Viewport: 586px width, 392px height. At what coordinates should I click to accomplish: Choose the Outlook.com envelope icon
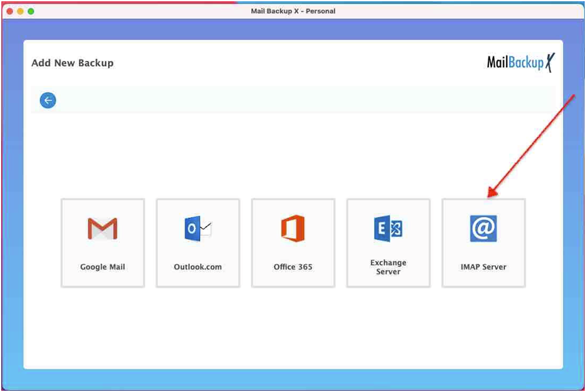tap(198, 229)
